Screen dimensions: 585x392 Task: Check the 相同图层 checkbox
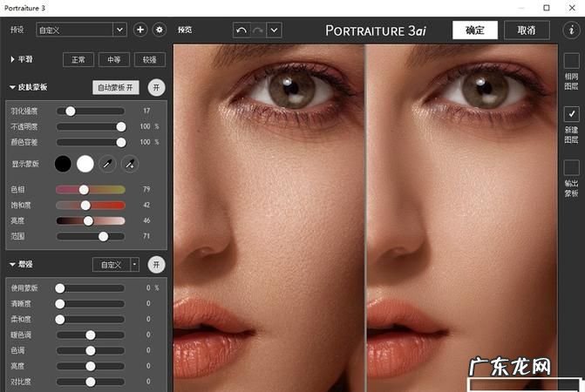571,61
